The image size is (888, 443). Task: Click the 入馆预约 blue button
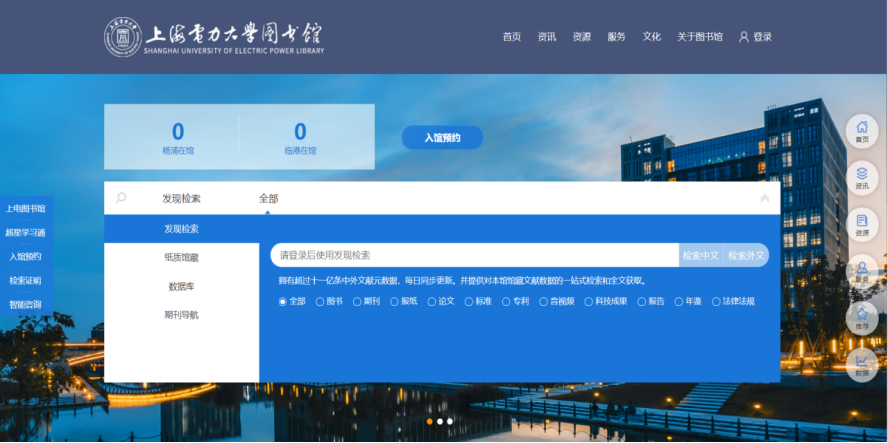tap(442, 138)
